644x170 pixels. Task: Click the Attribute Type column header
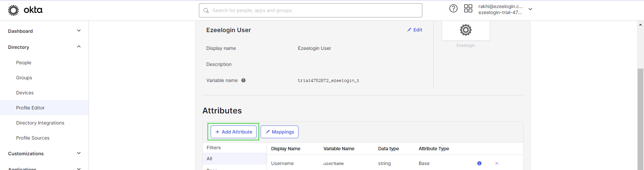click(x=434, y=149)
